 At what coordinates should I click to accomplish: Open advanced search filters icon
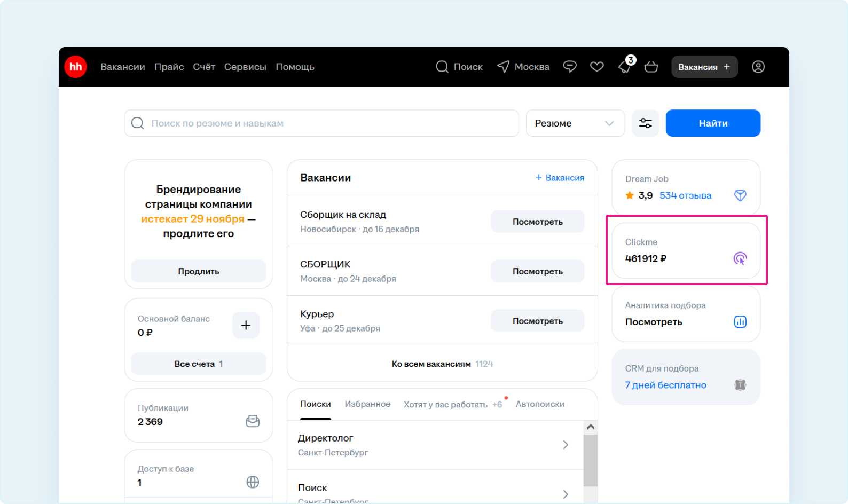pyautogui.click(x=645, y=123)
